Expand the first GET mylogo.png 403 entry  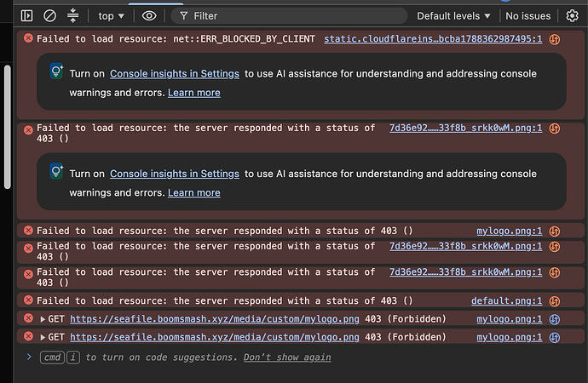(43, 319)
